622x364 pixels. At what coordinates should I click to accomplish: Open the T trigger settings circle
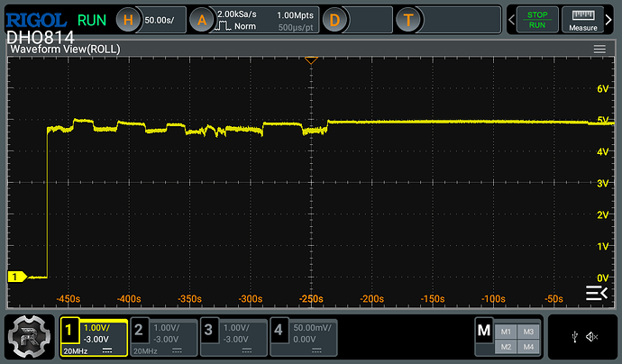click(x=410, y=20)
